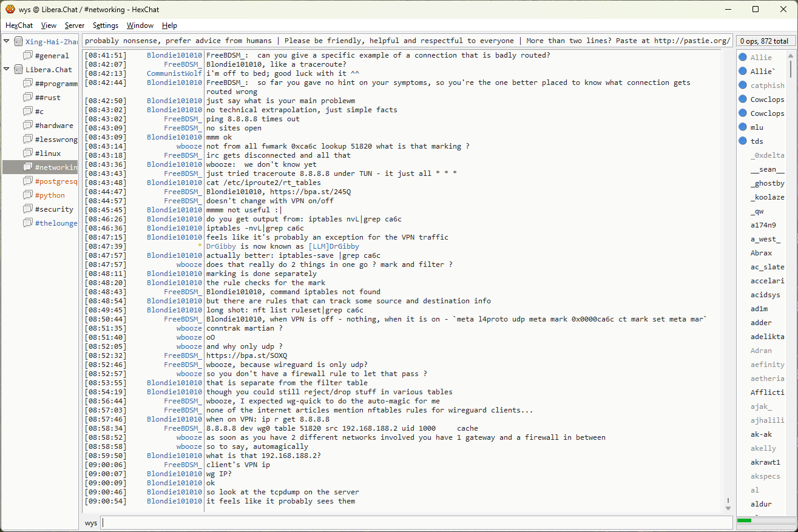Screen dimensions: 798x532
Task: Click the server icon for Xing-Hai-Zhai network
Action: point(18,41)
